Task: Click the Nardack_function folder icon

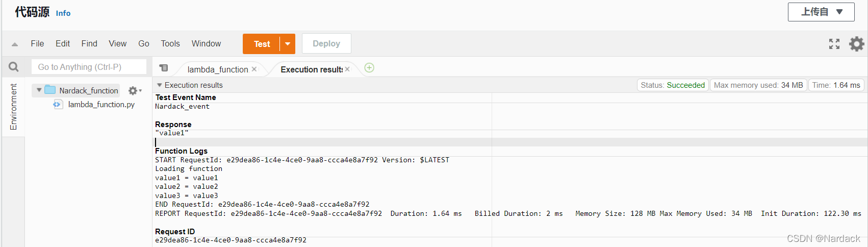Action: coord(50,90)
